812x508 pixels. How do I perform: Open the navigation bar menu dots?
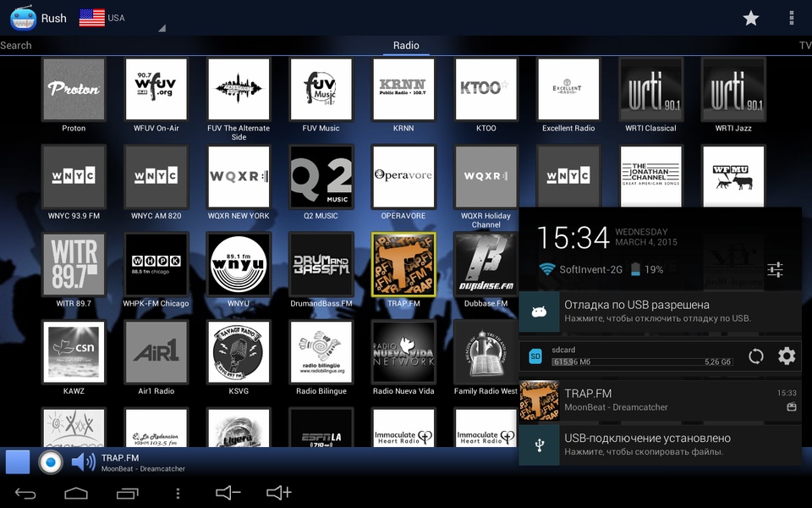[x=178, y=493]
